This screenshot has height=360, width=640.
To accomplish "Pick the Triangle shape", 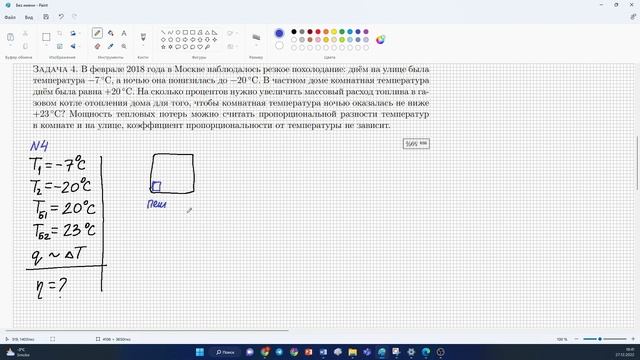I will point(207,32).
